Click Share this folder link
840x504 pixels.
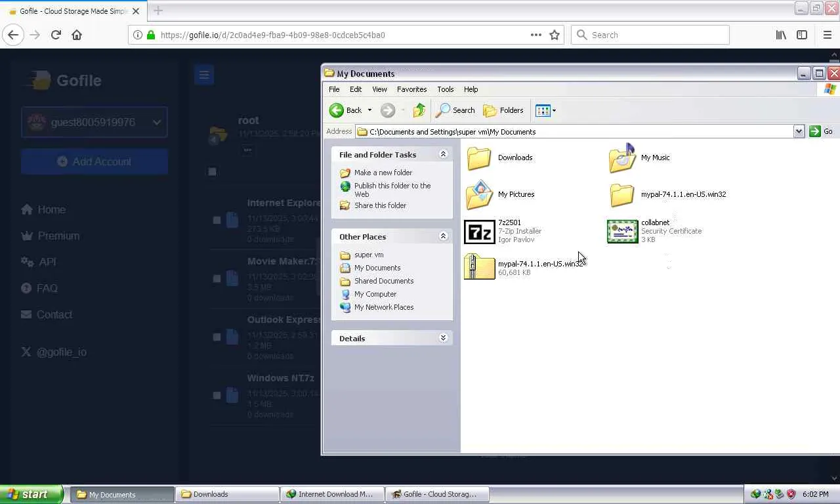(x=380, y=205)
